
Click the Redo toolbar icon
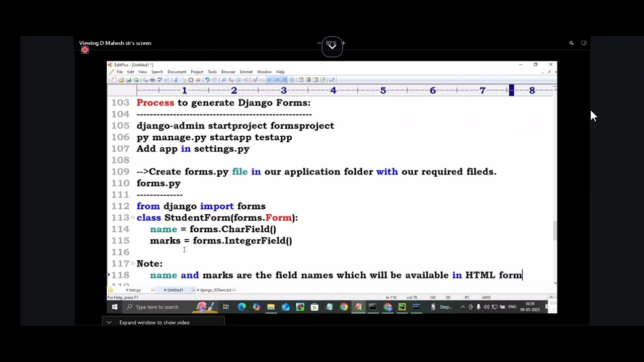(215, 80)
